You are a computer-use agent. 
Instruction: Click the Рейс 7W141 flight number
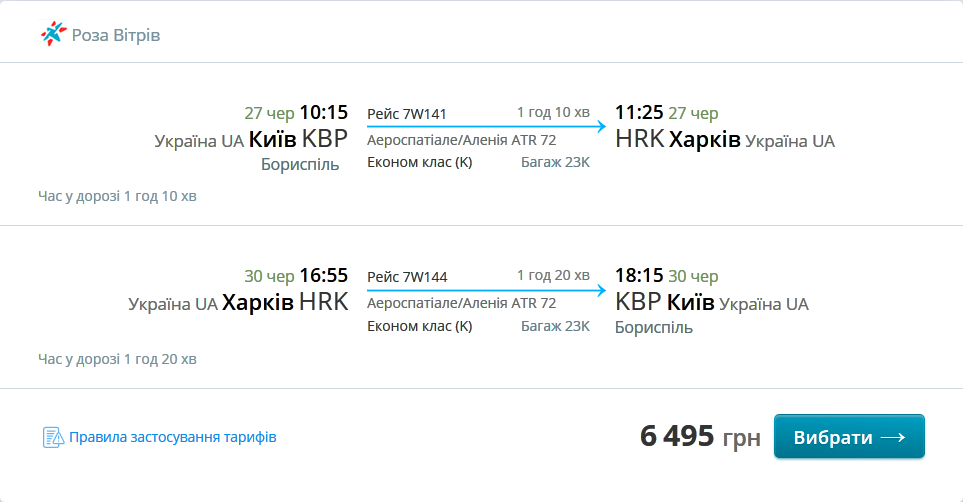point(406,112)
